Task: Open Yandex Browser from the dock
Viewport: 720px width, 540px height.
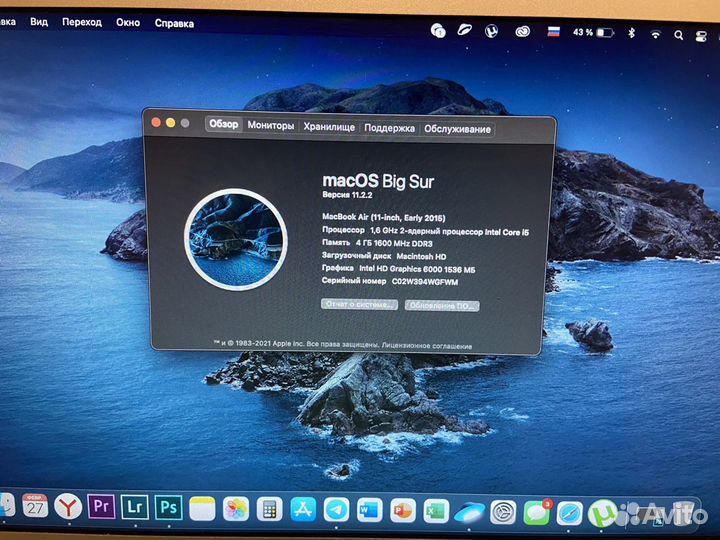Action: (68, 507)
